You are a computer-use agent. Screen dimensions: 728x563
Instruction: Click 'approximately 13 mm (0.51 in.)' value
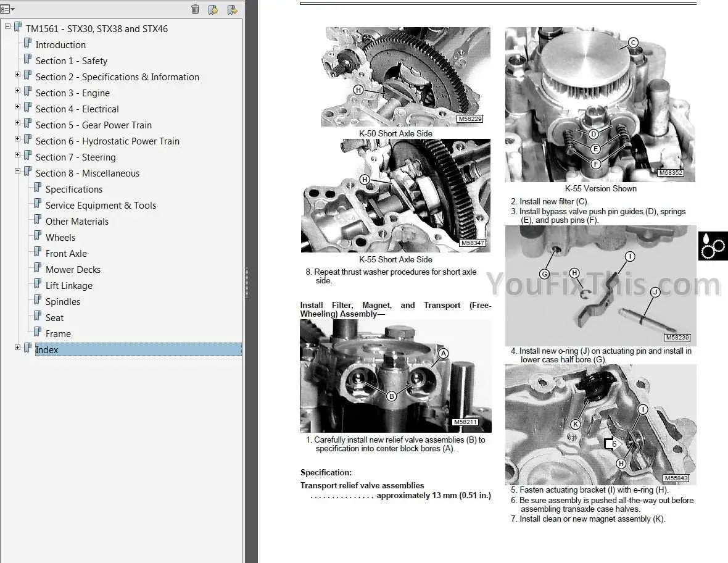pyautogui.click(x=434, y=496)
